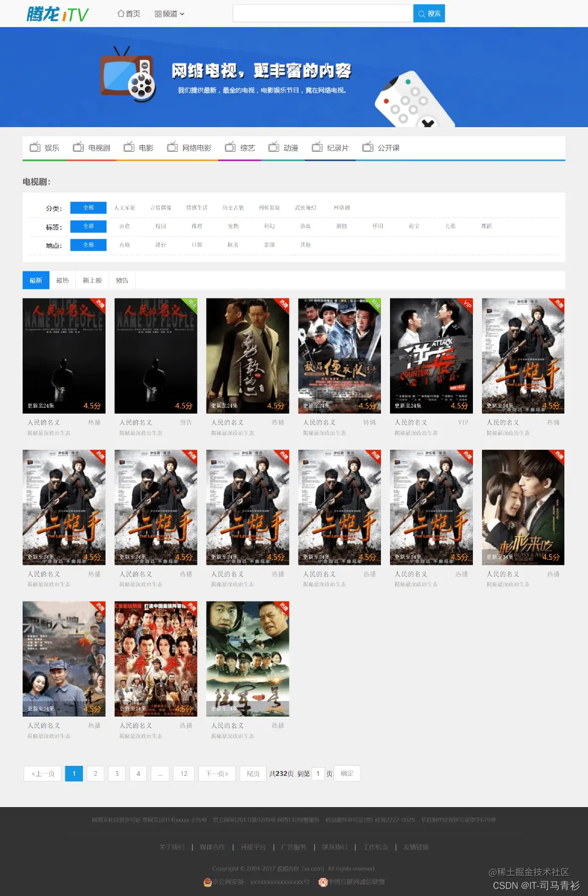Click into the top search input box

point(323,14)
